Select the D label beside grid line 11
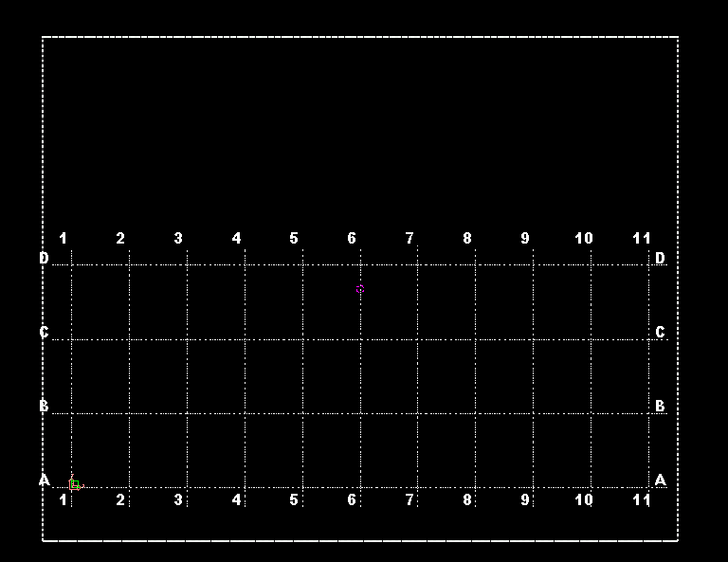 click(x=660, y=258)
